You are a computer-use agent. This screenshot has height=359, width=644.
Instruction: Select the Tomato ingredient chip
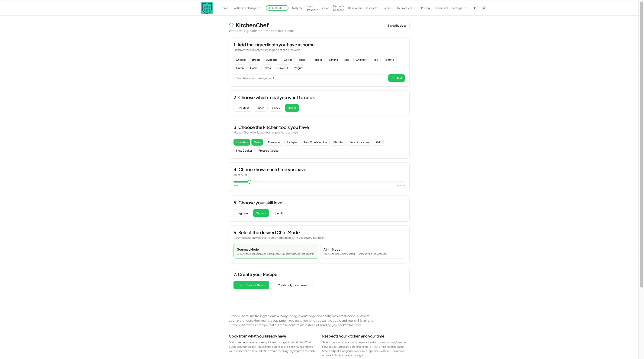[389, 60]
